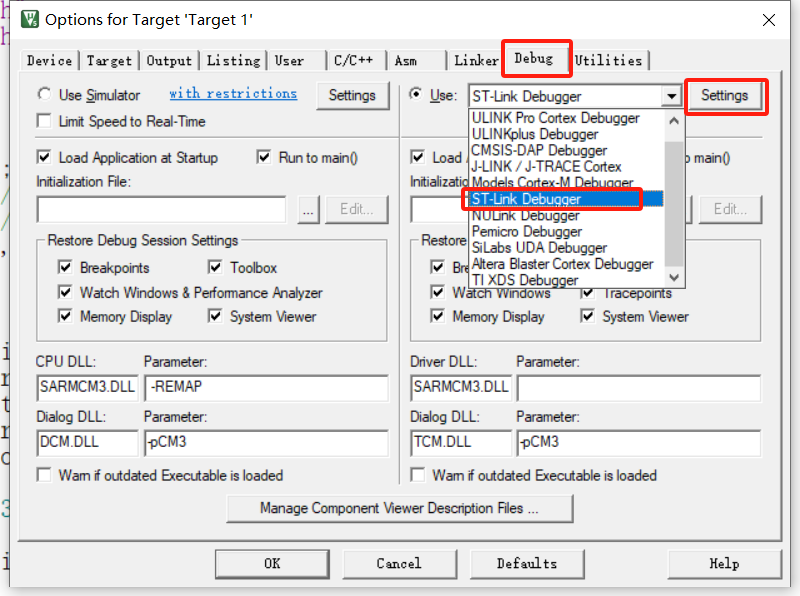Browse for simulator initialization file (...)
This screenshot has width=800, height=596.
tap(308, 210)
